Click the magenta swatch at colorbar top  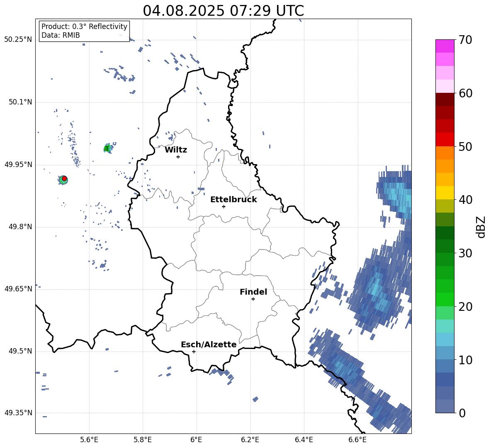[445, 46]
